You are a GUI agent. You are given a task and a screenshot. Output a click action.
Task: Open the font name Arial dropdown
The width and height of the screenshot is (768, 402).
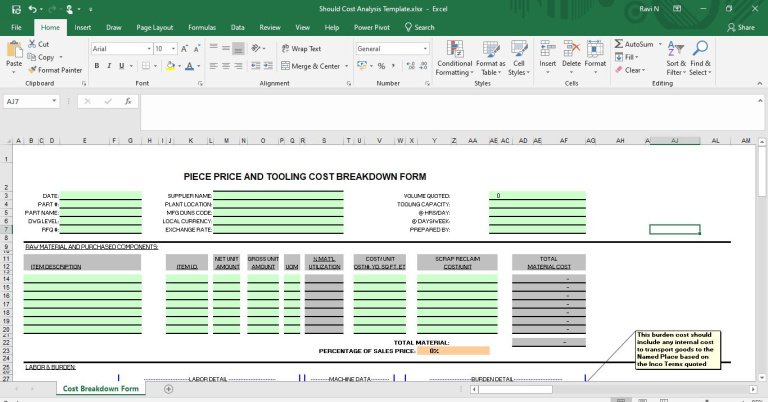pos(149,48)
